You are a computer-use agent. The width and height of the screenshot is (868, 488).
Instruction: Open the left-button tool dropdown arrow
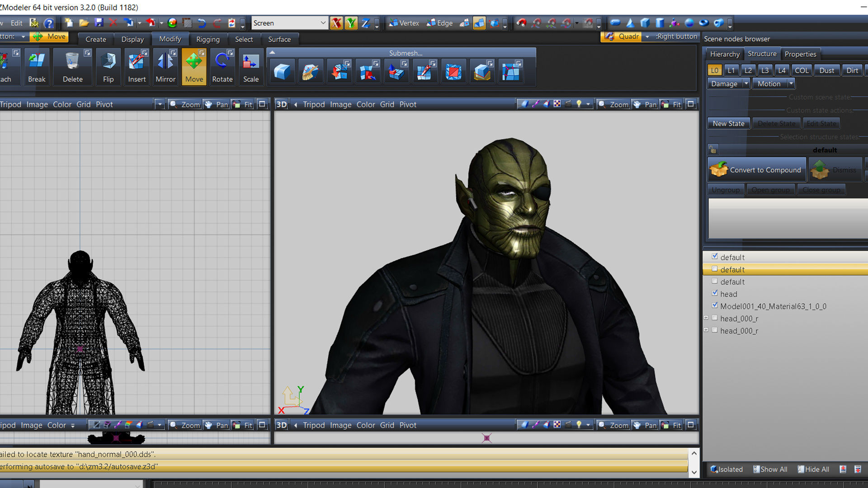pyautogui.click(x=23, y=37)
